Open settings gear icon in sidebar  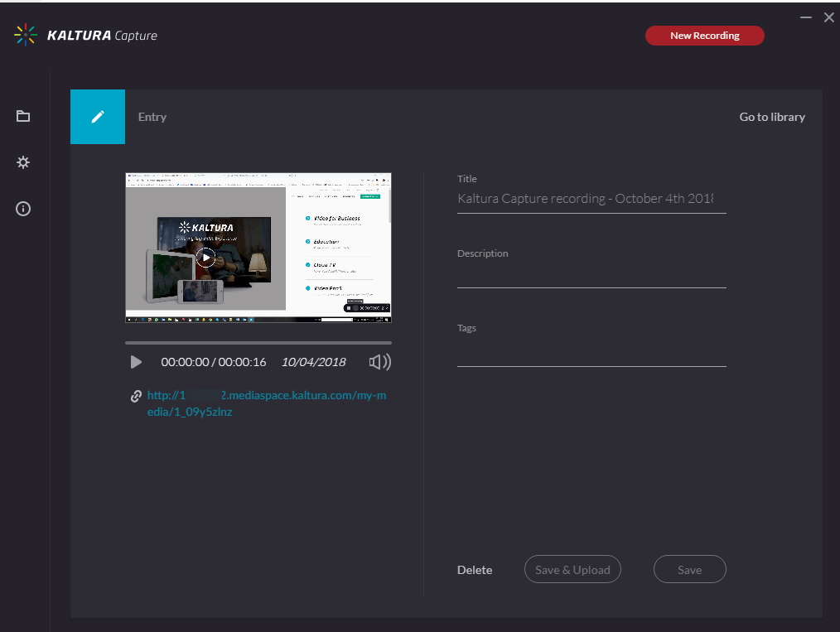point(23,162)
